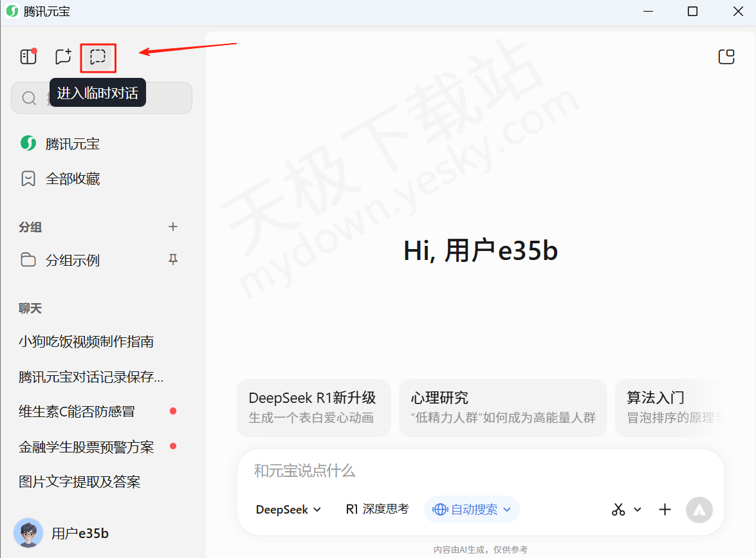Add a new group with plus icon
The height and width of the screenshot is (558, 756).
(x=172, y=227)
